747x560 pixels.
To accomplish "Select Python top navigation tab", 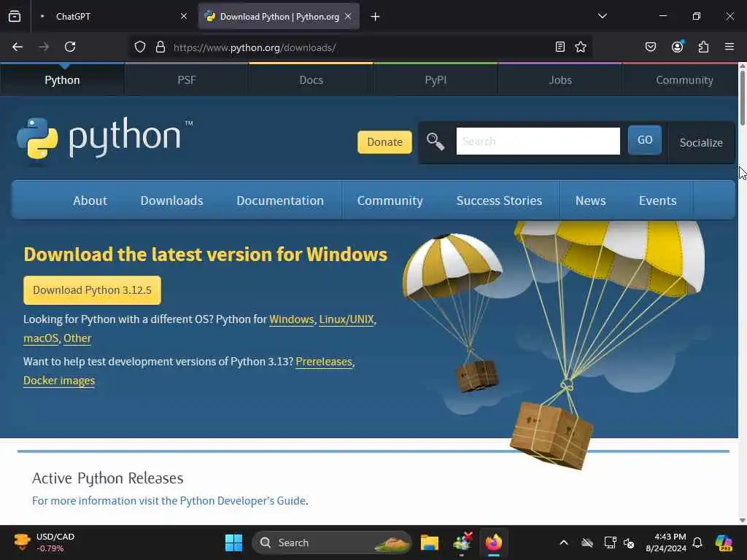I will [x=62, y=80].
